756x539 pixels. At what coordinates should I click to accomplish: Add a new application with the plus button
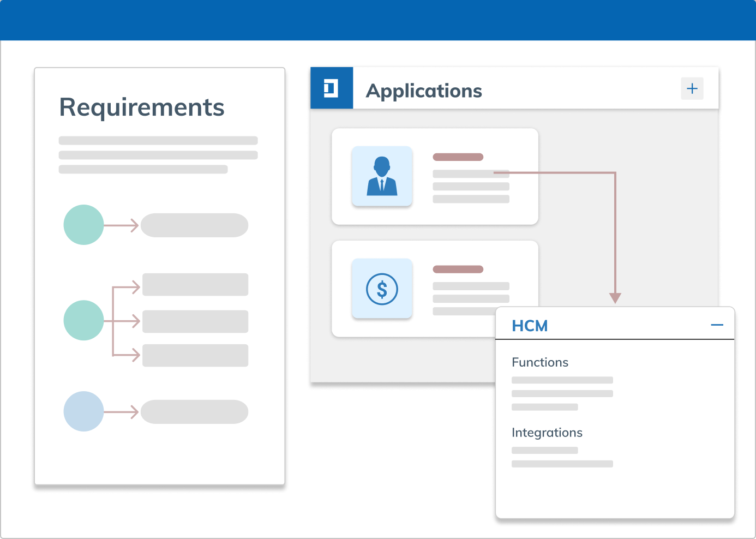pyautogui.click(x=692, y=88)
